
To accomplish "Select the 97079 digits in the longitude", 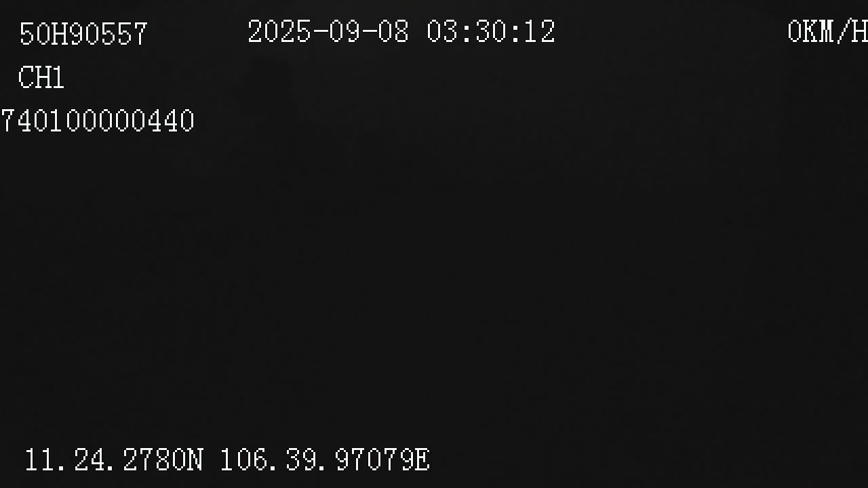I will pyautogui.click(x=374, y=460).
